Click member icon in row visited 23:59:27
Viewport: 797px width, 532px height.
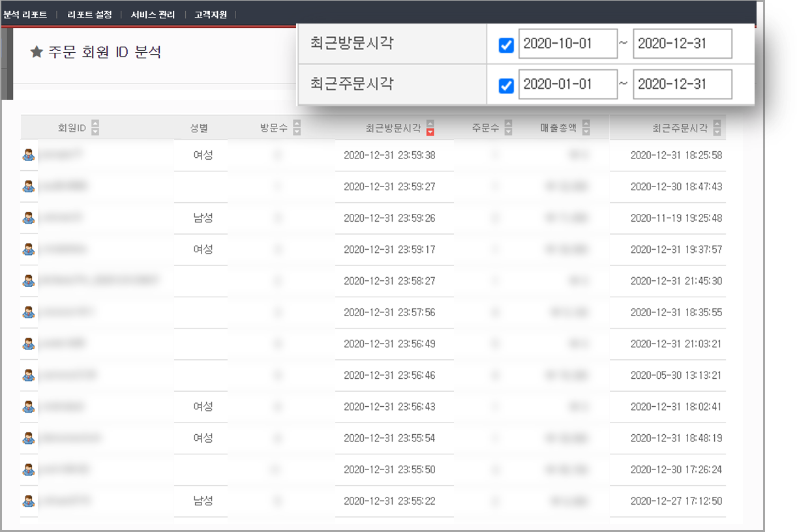(x=29, y=186)
